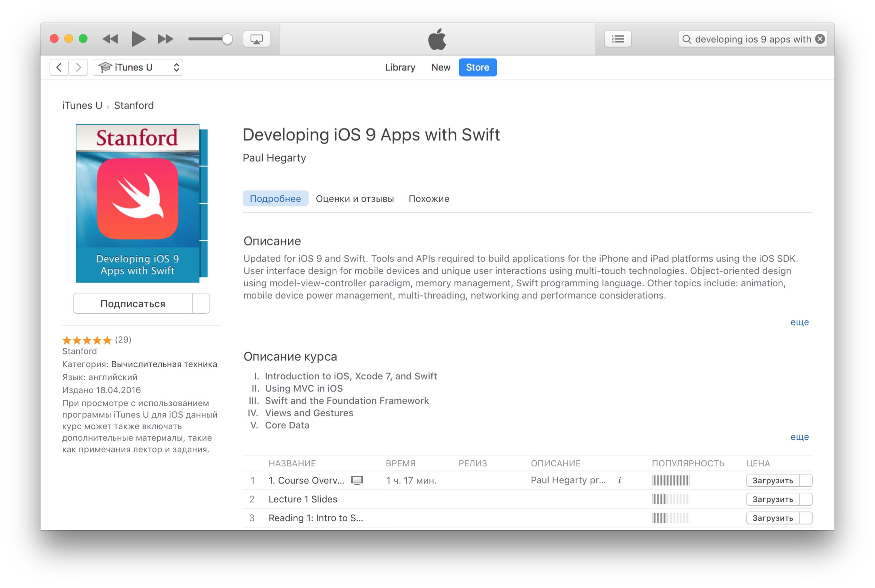The height and width of the screenshot is (588, 875).
Task: Switch to the Library tab
Action: (400, 68)
